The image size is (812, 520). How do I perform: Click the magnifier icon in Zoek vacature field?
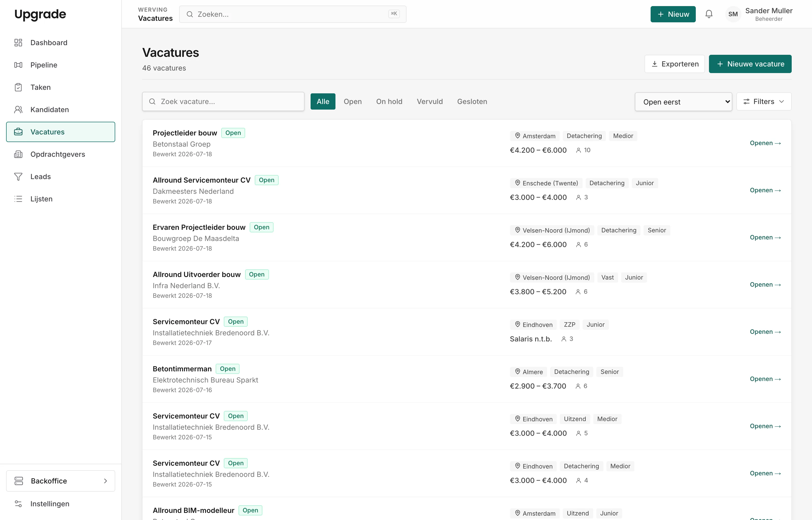(x=152, y=101)
